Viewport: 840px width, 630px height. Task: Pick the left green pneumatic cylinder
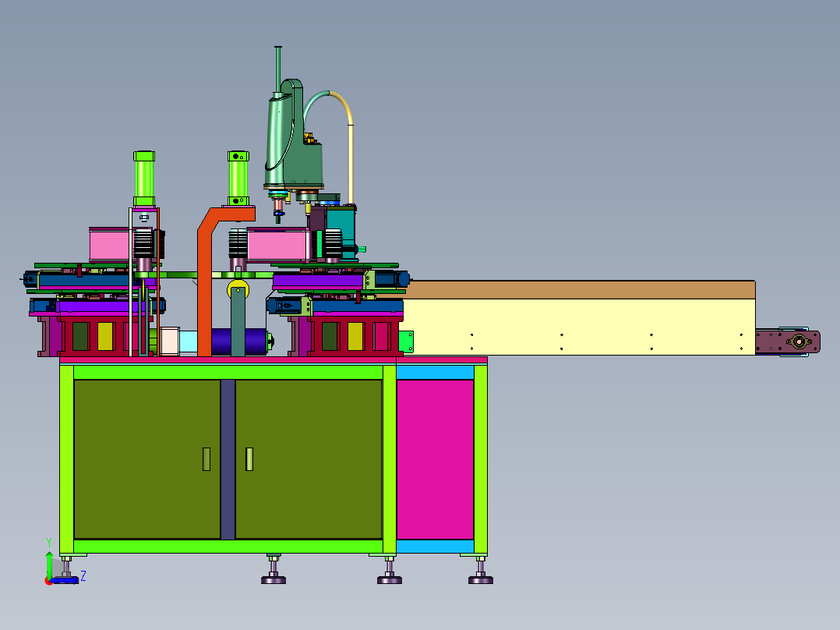tap(144, 179)
